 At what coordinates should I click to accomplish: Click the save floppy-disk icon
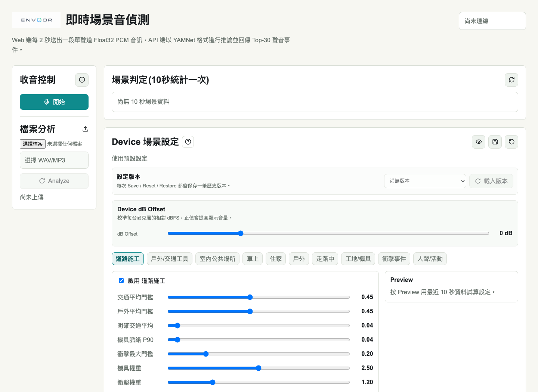[x=495, y=142]
